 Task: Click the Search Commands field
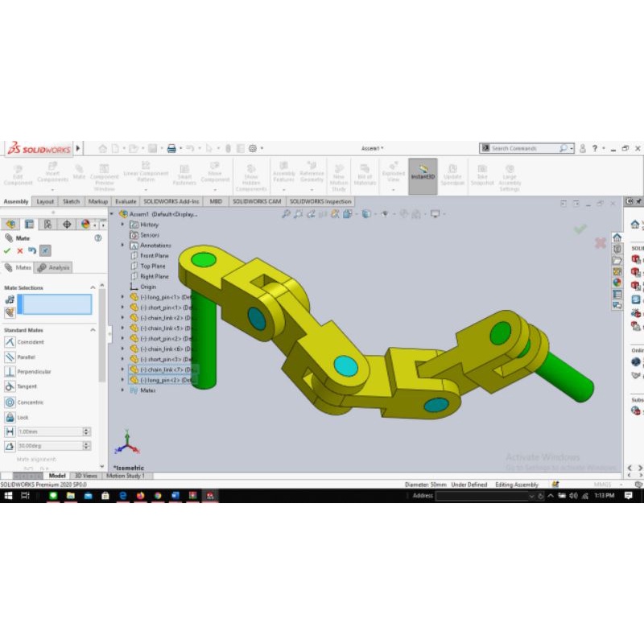point(525,148)
